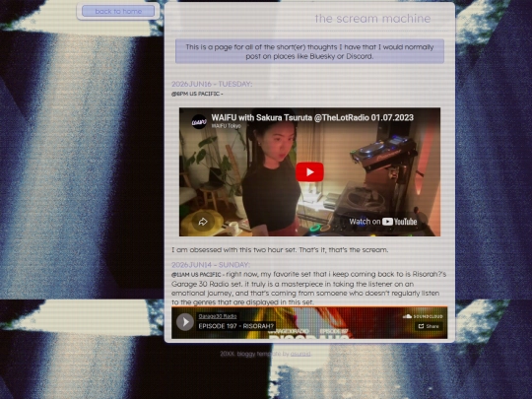Open the Garage30 Radio SoundCloud link

click(x=218, y=316)
